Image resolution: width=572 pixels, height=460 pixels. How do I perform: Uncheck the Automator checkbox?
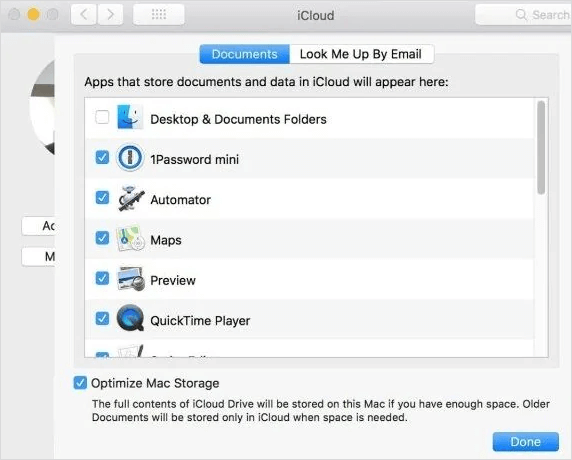coord(102,198)
